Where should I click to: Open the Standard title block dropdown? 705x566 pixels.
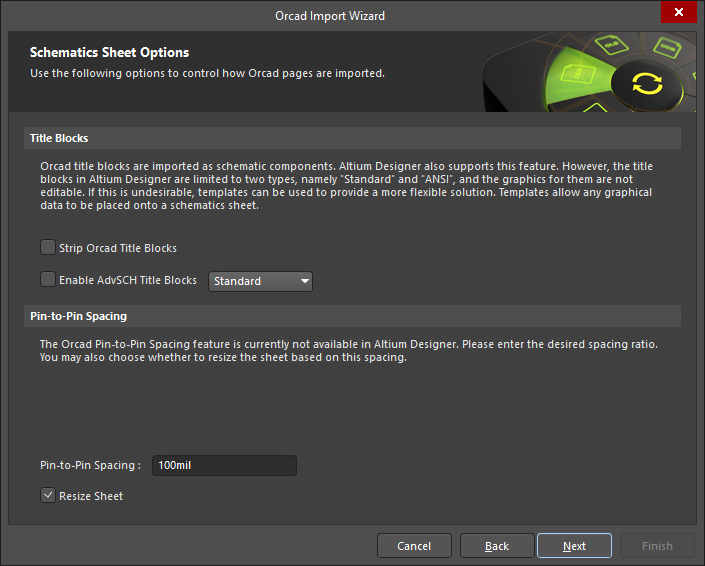click(260, 281)
